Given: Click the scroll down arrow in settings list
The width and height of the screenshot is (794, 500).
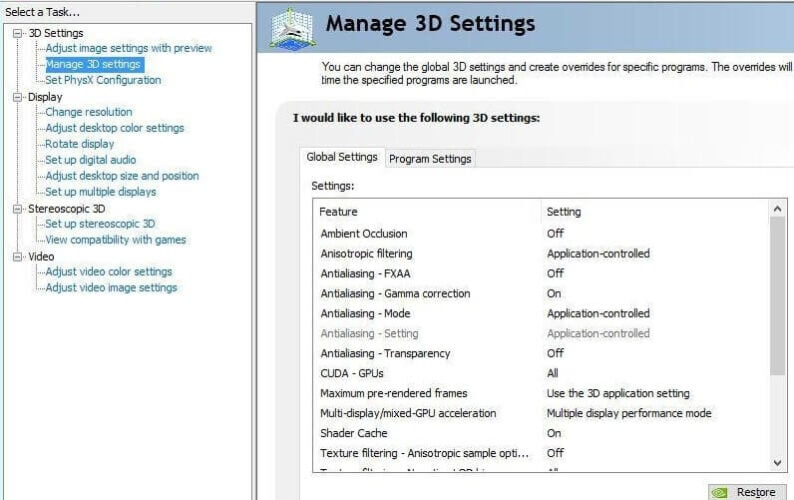Looking at the screenshot, I should point(777,463).
